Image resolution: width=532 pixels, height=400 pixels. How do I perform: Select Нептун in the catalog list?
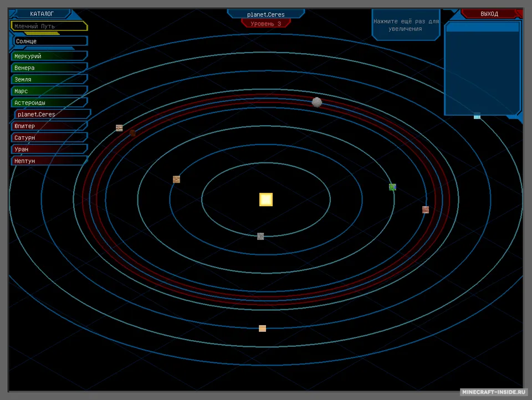pyautogui.click(x=49, y=161)
